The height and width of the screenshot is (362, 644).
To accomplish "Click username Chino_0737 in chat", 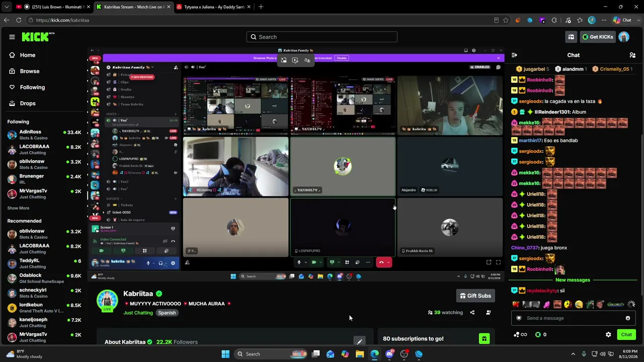I will (x=525, y=248).
